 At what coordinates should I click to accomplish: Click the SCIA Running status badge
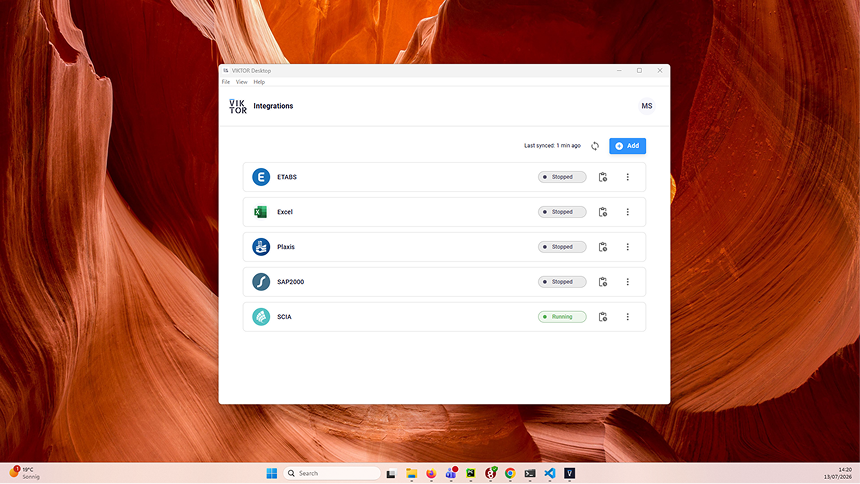click(562, 317)
